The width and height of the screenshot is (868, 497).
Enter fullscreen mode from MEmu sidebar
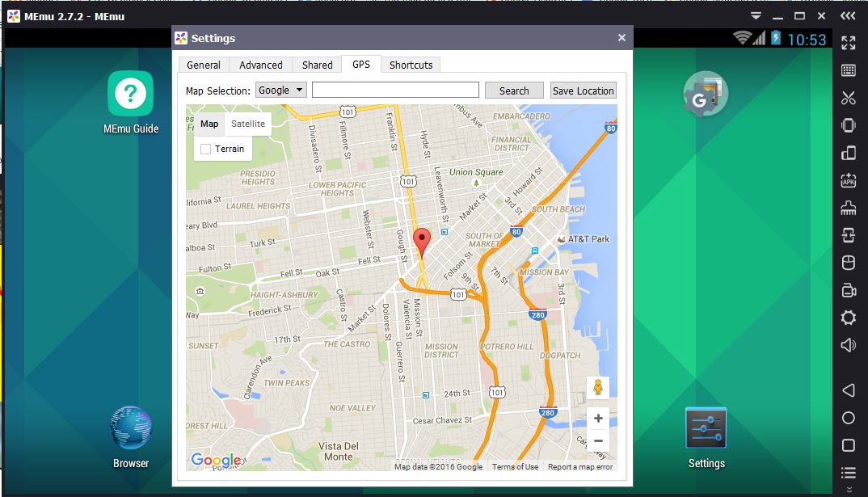pos(848,43)
